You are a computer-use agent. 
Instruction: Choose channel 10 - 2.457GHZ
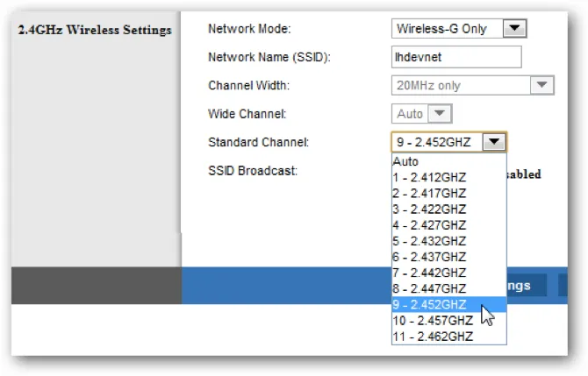click(x=433, y=321)
